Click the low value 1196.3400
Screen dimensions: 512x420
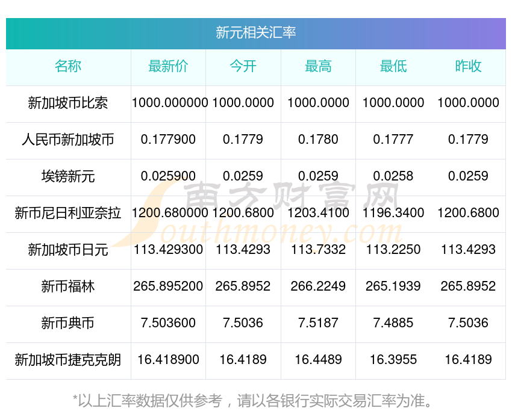(393, 213)
